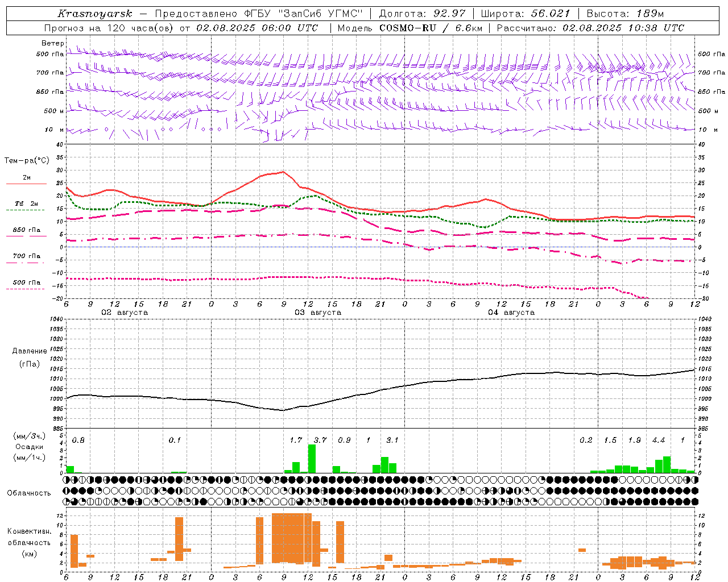The height and width of the screenshot is (582, 728).
Task: Click the 4.4 precipitation amount value
Action: pyautogui.click(x=659, y=440)
